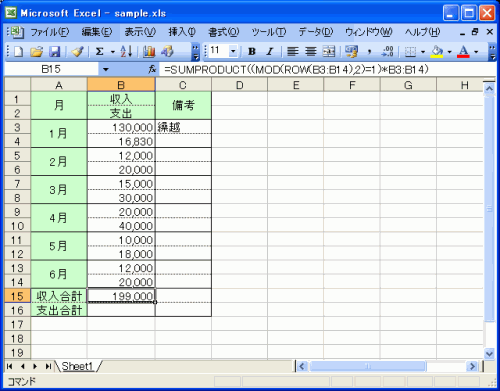Select the 支出合計 label cell

[59, 310]
